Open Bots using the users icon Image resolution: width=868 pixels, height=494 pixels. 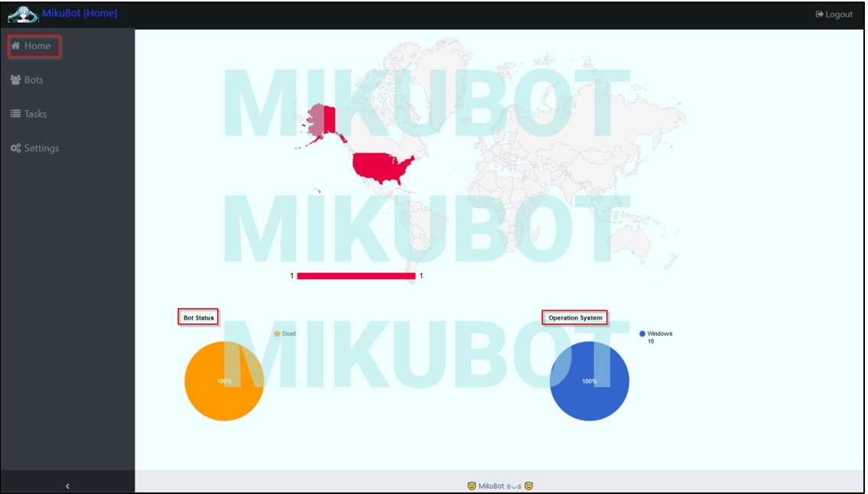pyautogui.click(x=17, y=80)
